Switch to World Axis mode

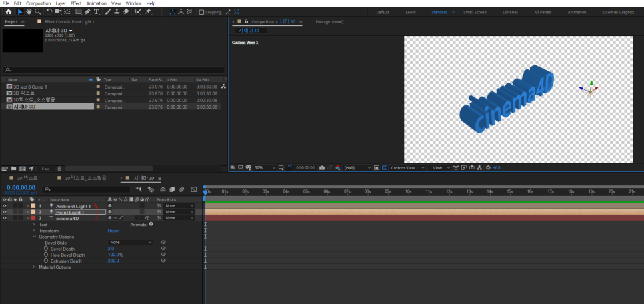(181, 12)
